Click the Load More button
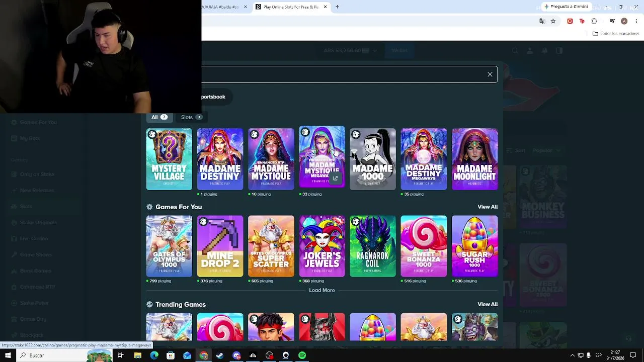The height and width of the screenshot is (362, 644). (x=322, y=290)
